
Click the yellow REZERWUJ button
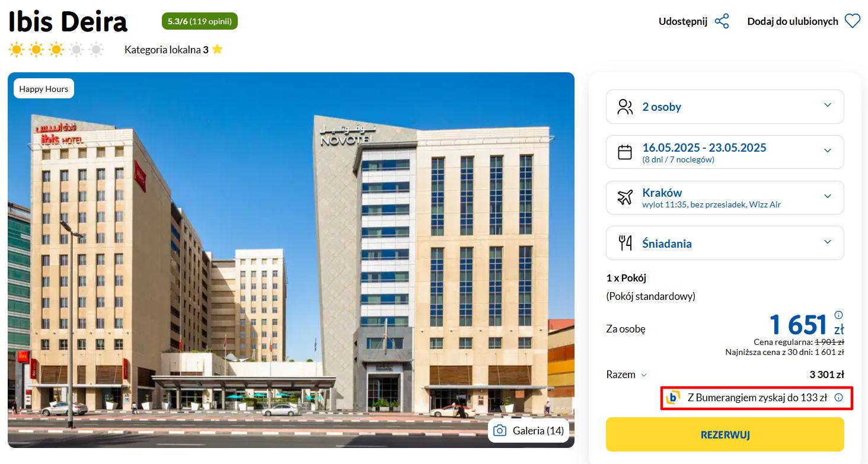point(725,434)
